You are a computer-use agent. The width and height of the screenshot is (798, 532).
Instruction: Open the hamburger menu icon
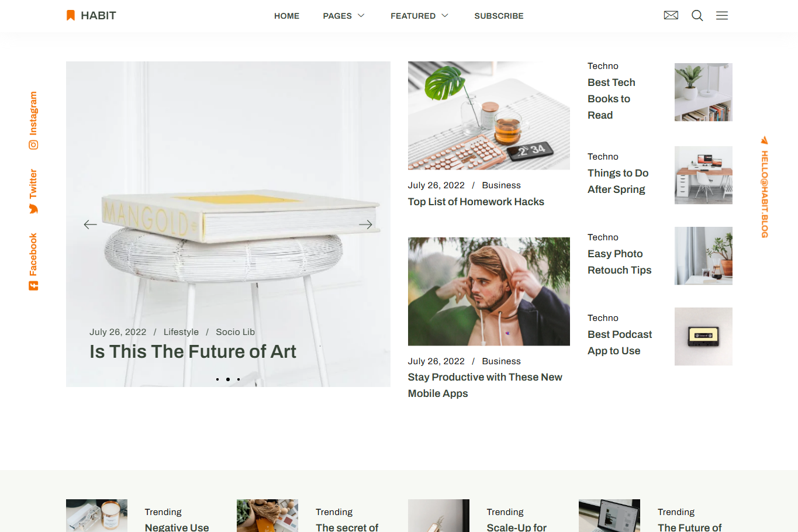coord(722,15)
